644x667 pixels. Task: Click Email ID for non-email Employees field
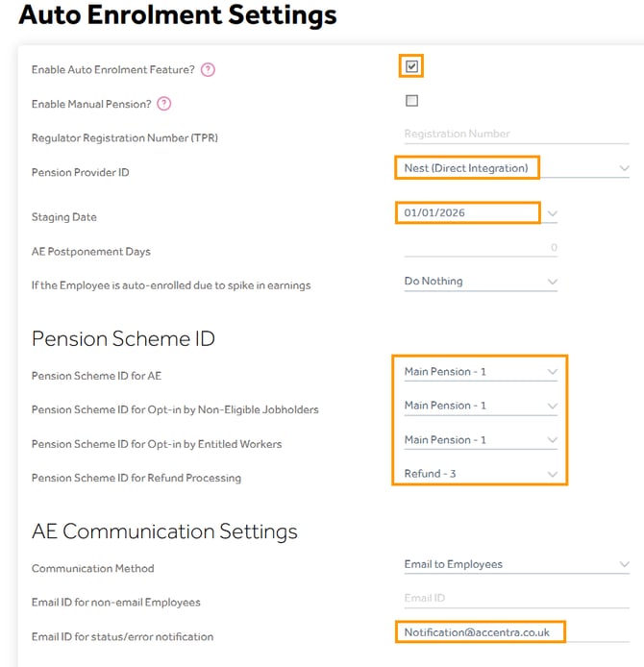516,599
